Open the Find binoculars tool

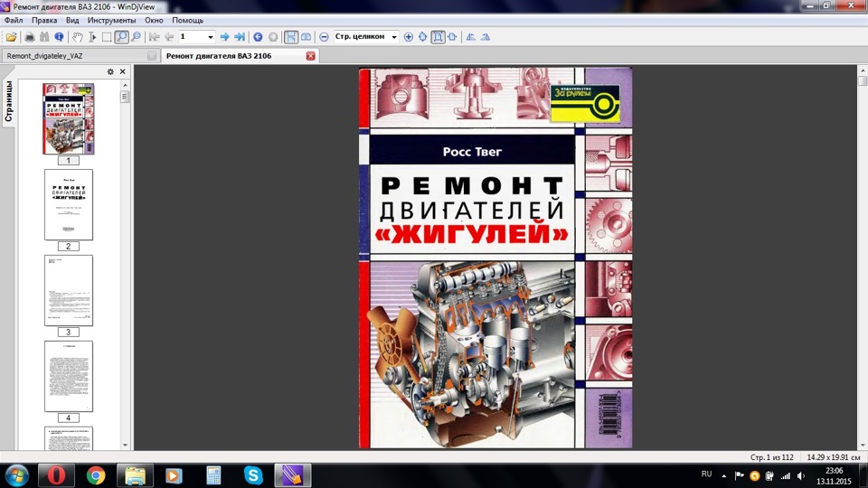44,37
